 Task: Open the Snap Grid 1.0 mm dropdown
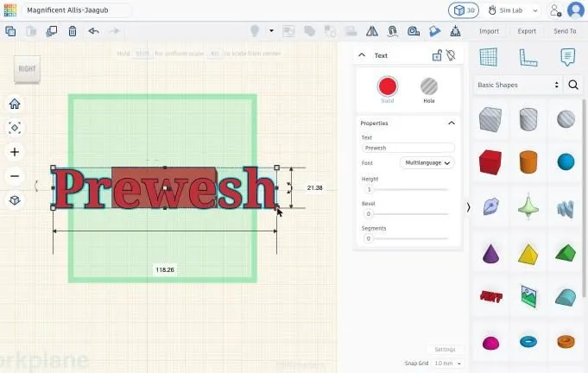447,364
